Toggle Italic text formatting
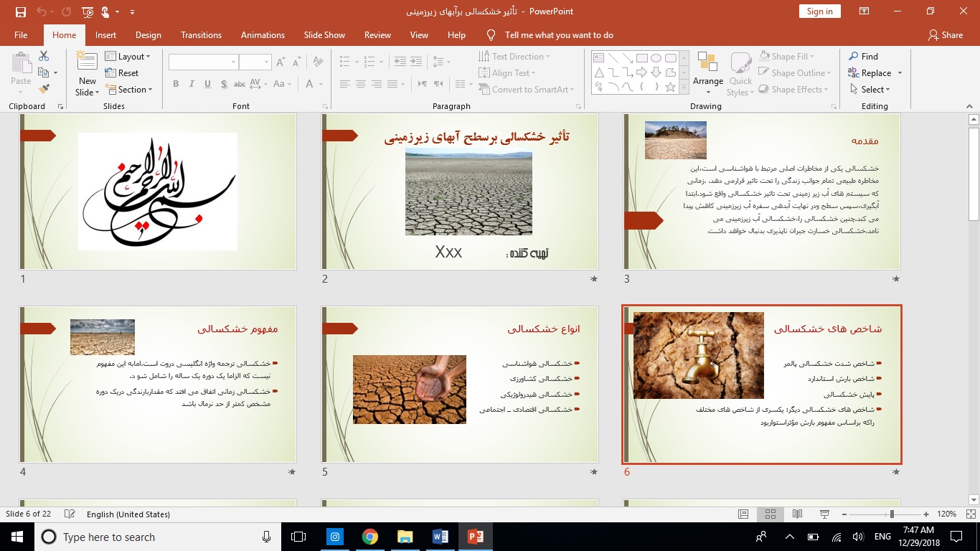Screen dimensions: 980x551 (192, 84)
